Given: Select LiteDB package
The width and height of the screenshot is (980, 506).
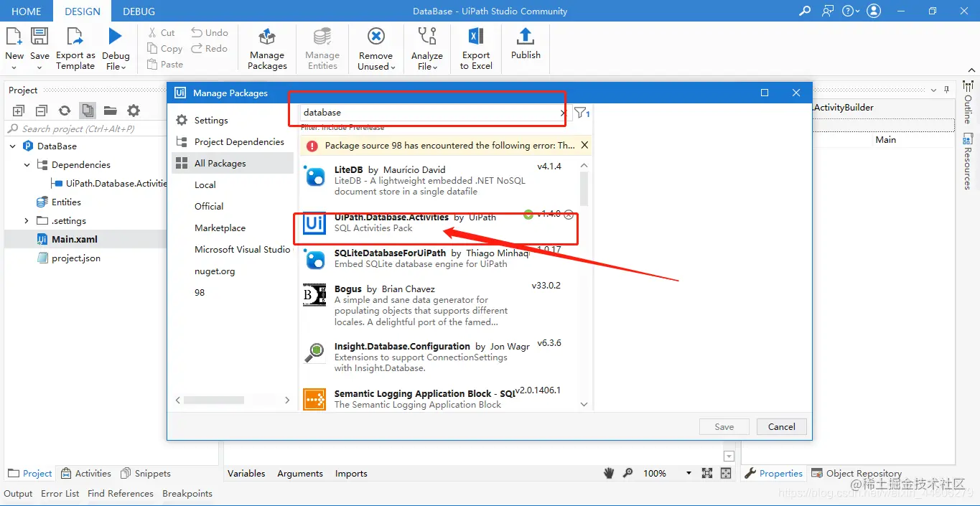Looking at the screenshot, I should click(x=439, y=180).
